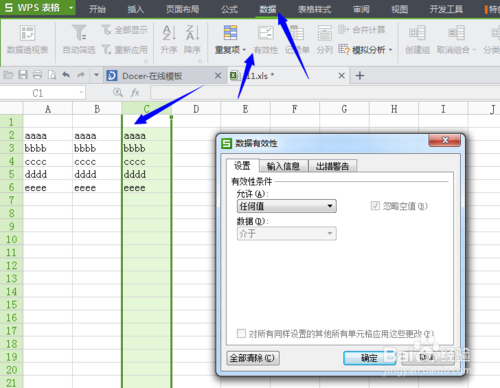Select the 设置 tab in validity dialog
Viewport: 500px width, 388px height.
pyautogui.click(x=242, y=165)
